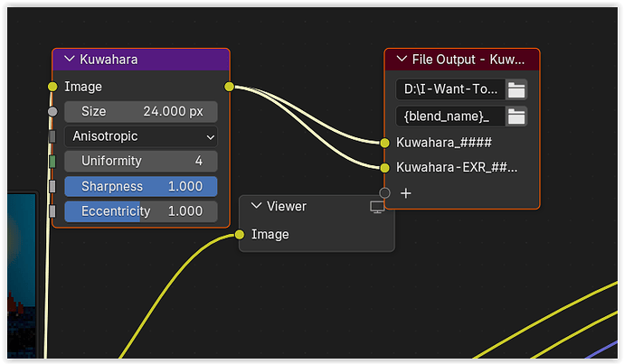The height and width of the screenshot is (364, 624).
Task: Click the image preview thumbnail at left
Action: click(22, 275)
